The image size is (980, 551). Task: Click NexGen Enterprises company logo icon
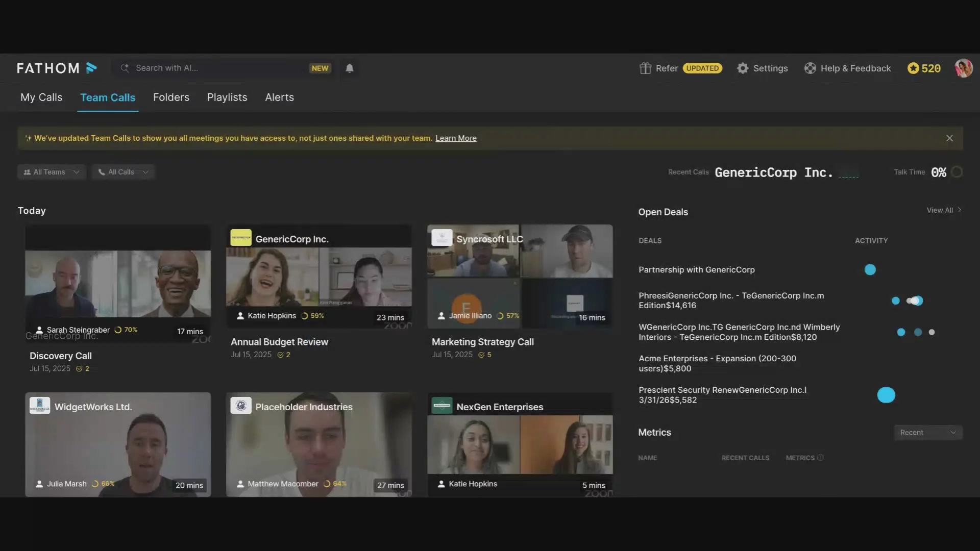[442, 406]
